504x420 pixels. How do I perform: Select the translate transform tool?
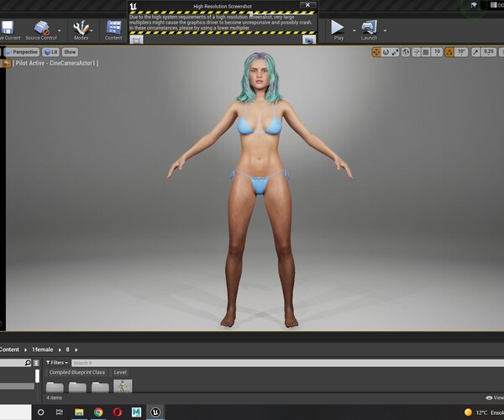pos(376,52)
